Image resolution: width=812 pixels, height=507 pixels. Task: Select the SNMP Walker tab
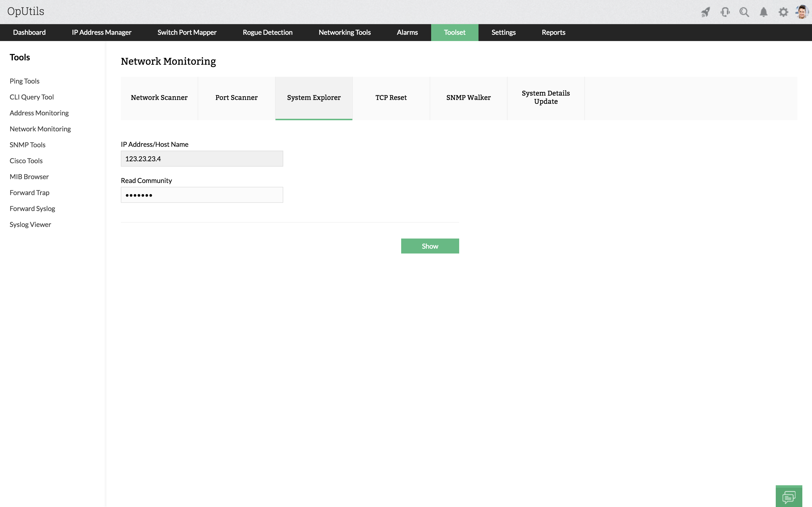(x=468, y=98)
